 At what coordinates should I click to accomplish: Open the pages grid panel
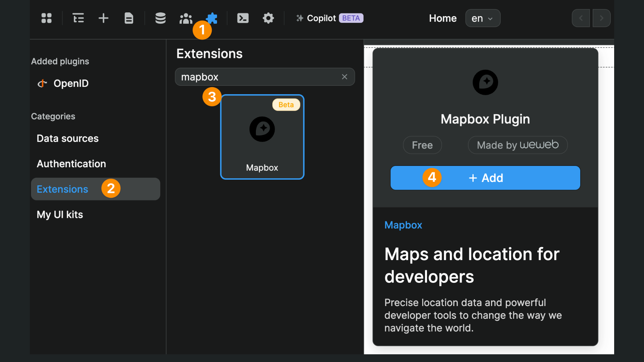pos(46,18)
